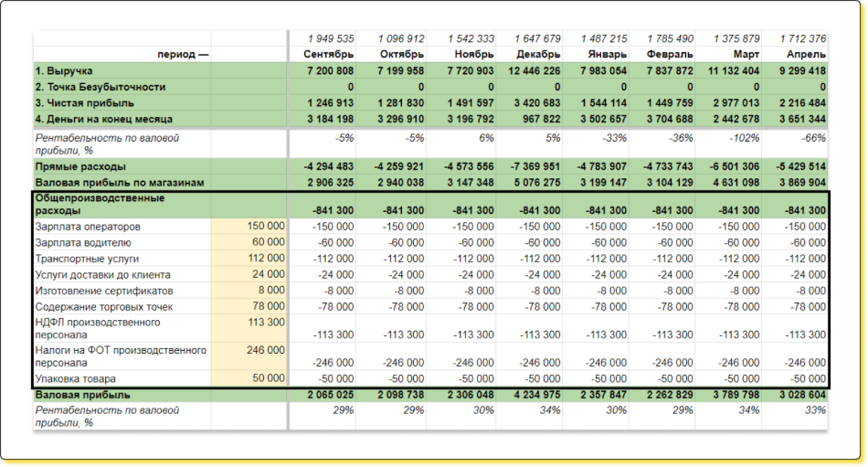Select the yellow 112 000 input cell
This screenshot has width=868, height=467.
pos(249,258)
